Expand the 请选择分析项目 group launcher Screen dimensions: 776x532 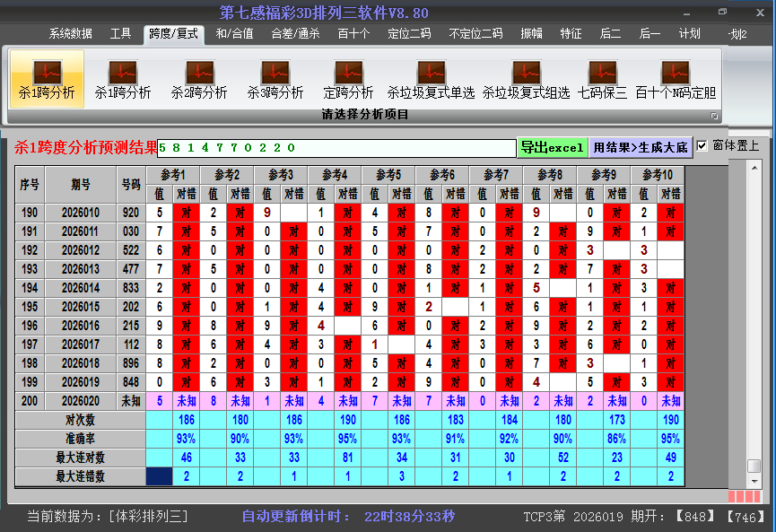click(x=714, y=116)
